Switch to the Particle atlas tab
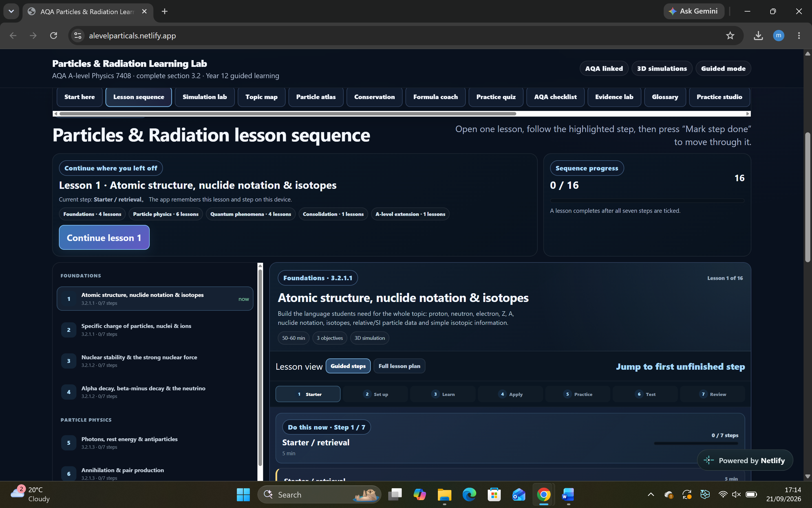 [x=316, y=97]
